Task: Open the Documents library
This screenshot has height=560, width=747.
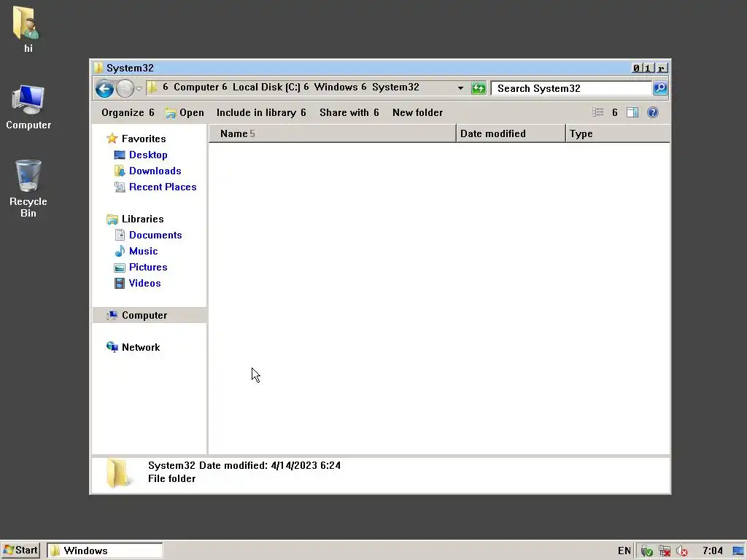Action: click(155, 236)
